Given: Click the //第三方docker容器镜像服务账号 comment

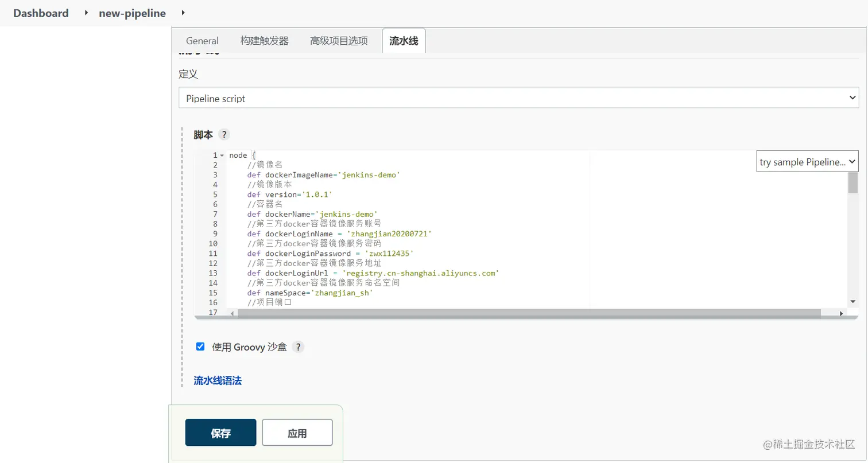Looking at the screenshot, I should pyautogui.click(x=314, y=224).
